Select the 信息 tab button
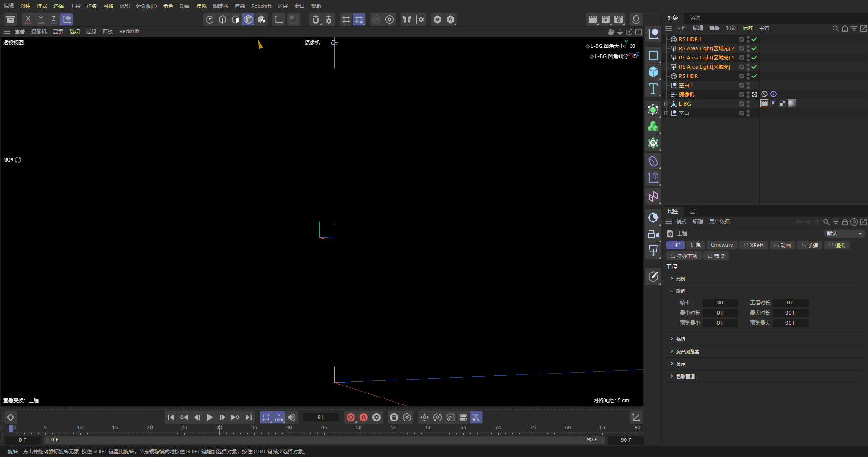This screenshot has width=868, height=457. pyautogui.click(x=695, y=245)
